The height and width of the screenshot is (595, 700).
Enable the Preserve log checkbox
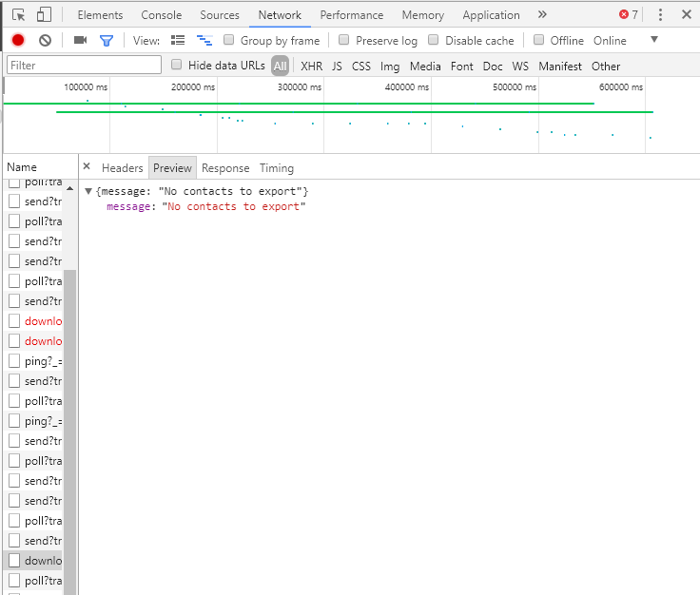tap(344, 40)
